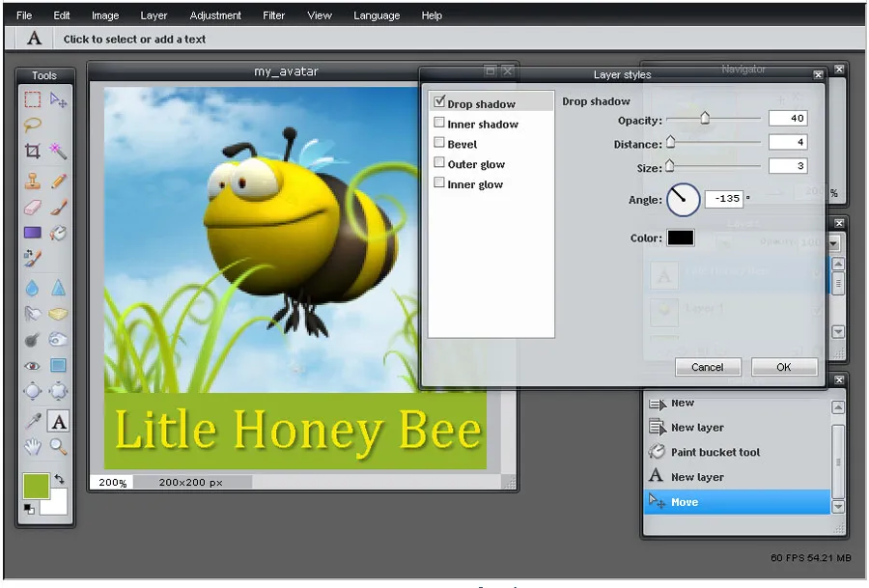
Task: Select the Sharpen tool
Action: pos(58,288)
